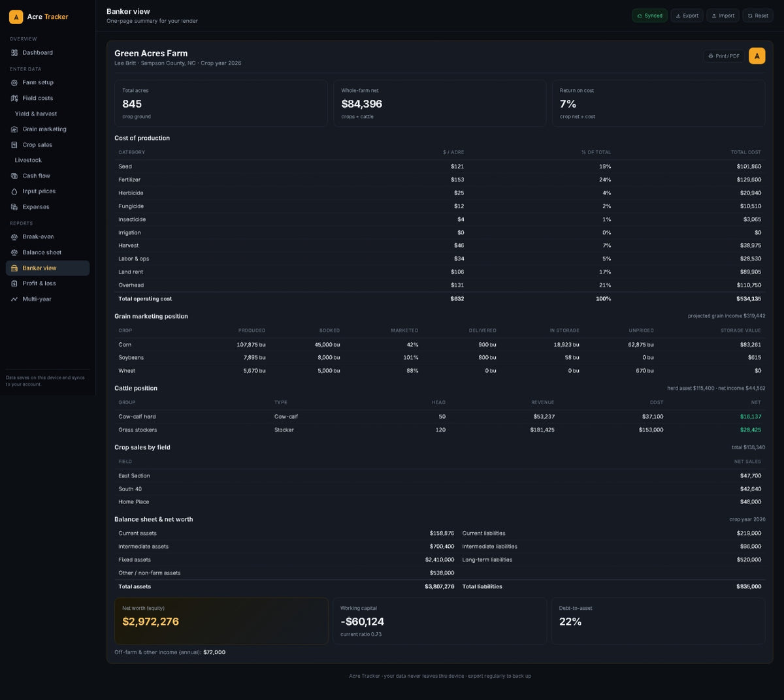Click the NET SALES column header
The image size is (784, 700).
747,462
